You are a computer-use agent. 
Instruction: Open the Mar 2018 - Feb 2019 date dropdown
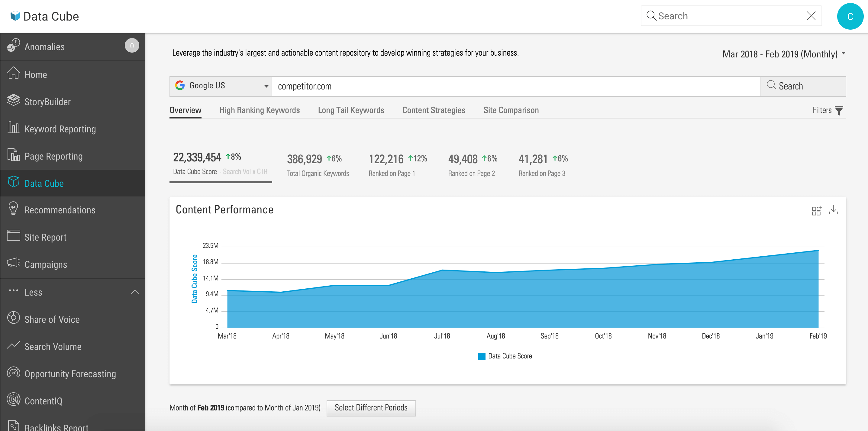click(x=784, y=54)
